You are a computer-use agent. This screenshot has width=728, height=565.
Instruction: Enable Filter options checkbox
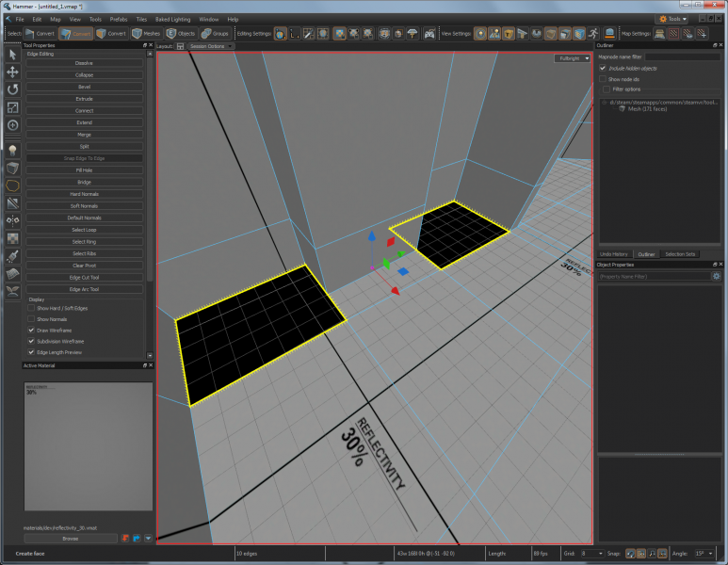coord(607,89)
